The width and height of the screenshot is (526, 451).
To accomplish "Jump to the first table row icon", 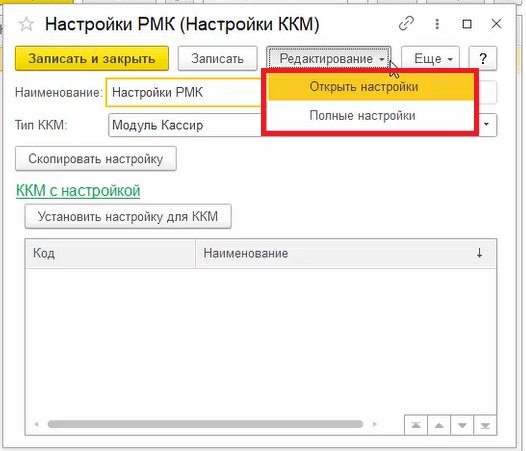I will [x=416, y=425].
